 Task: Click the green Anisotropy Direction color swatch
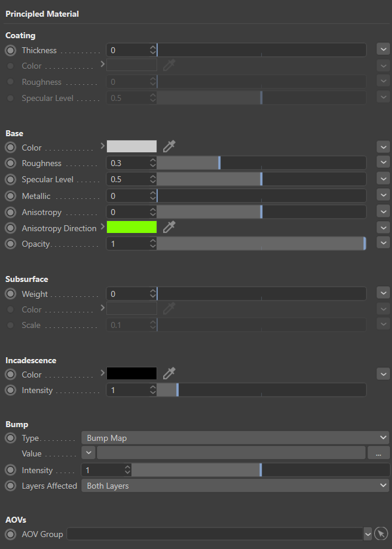pyautogui.click(x=131, y=228)
